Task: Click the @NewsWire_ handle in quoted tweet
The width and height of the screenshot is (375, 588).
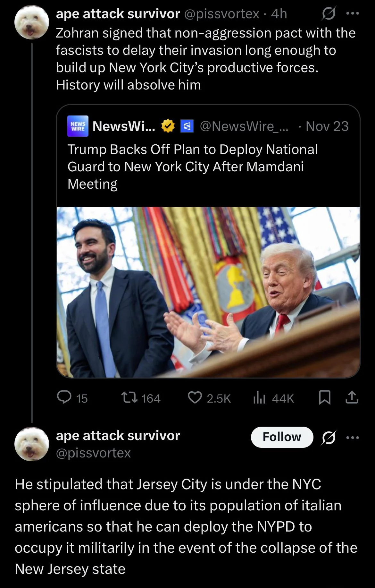Action: [x=244, y=126]
